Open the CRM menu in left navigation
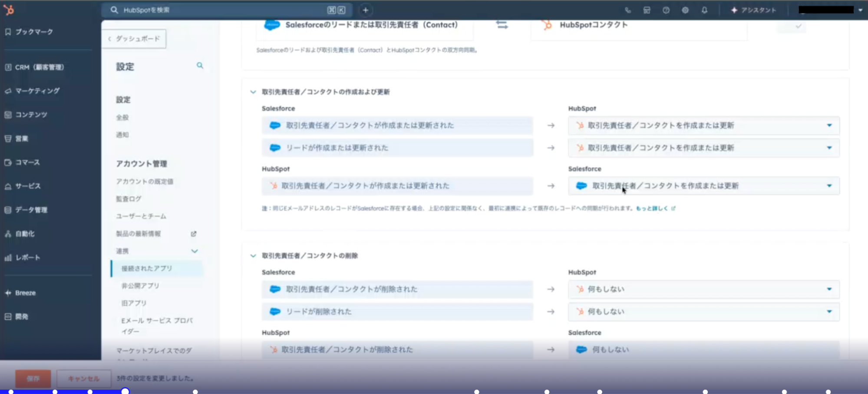 [x=39, y=67]
